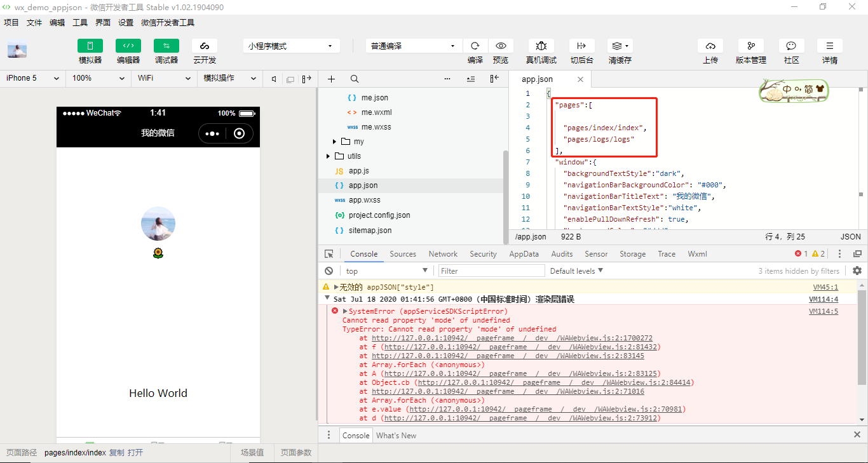Open the 小程序模式 mode dropdown
The height and width of the screenshot is (463, 868).
(x=291, y=46)
